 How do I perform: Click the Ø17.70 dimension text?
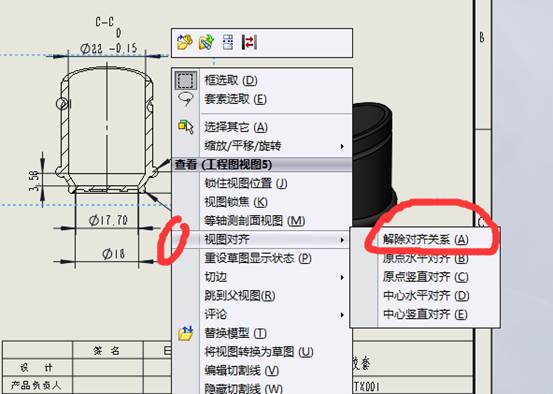[108, 220]
